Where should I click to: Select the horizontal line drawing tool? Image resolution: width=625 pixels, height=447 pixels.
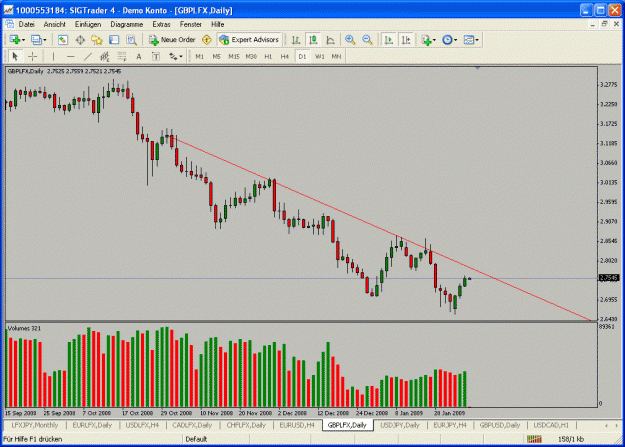point(71,56)
